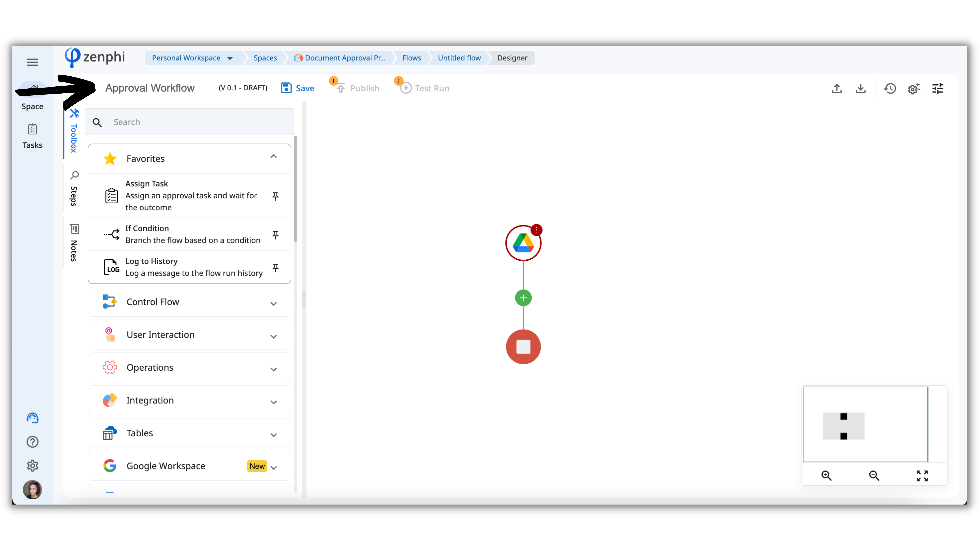Select the Google Drive trigger node

click(x=523, y=243)
